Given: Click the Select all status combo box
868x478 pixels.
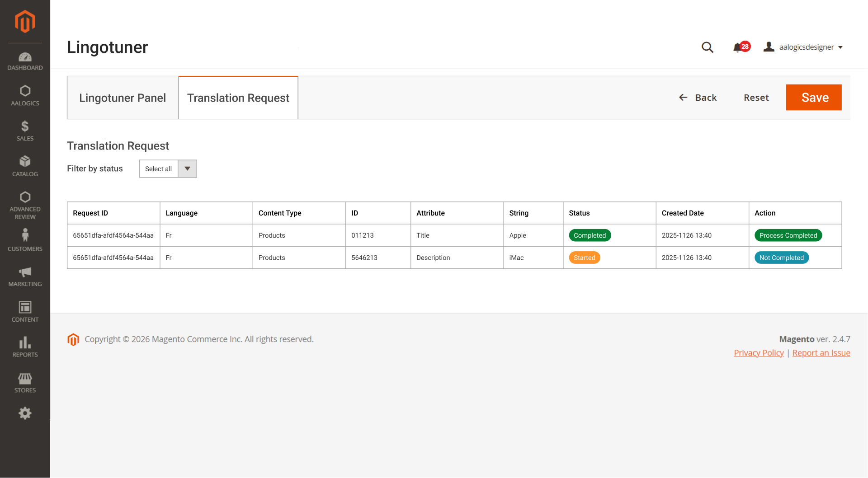Looking at the screenshot, I should tap(168, 169).
